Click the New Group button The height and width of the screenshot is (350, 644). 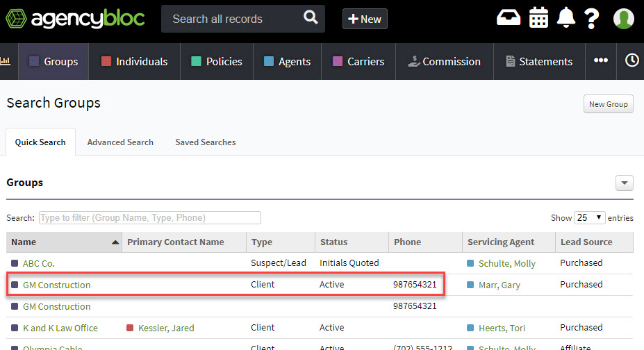[x=609, y=104]
